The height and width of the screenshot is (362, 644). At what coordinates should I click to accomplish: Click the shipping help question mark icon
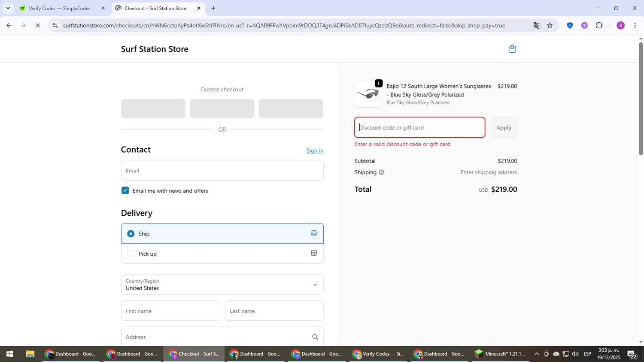381,172
